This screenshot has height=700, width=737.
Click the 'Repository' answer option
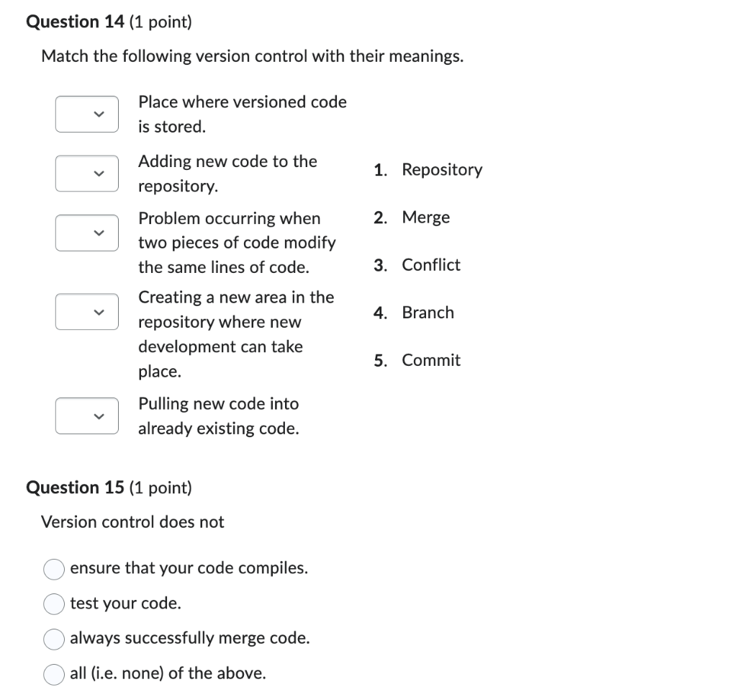click(441, 169)
